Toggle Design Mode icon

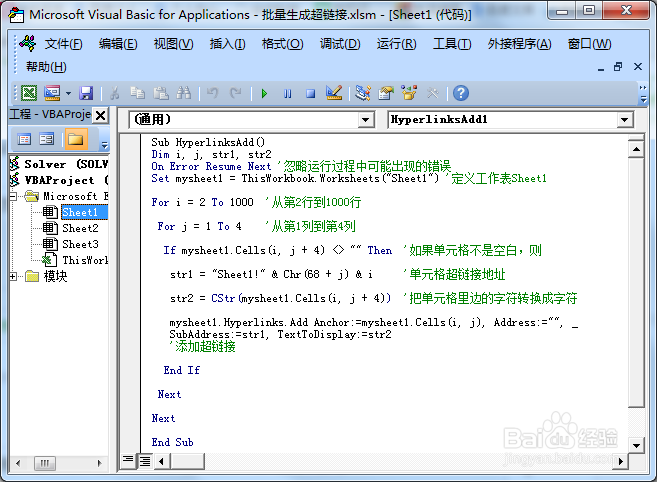tap(334, 93)
